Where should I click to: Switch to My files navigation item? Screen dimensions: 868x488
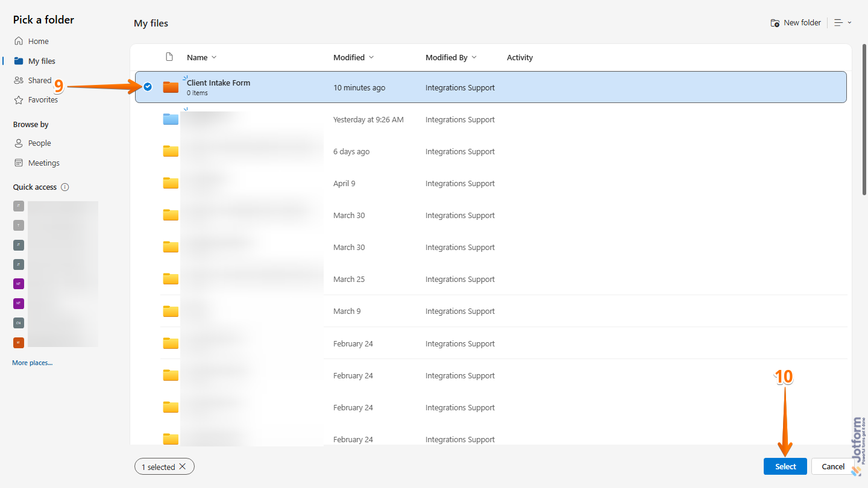(x=40, y=60)
